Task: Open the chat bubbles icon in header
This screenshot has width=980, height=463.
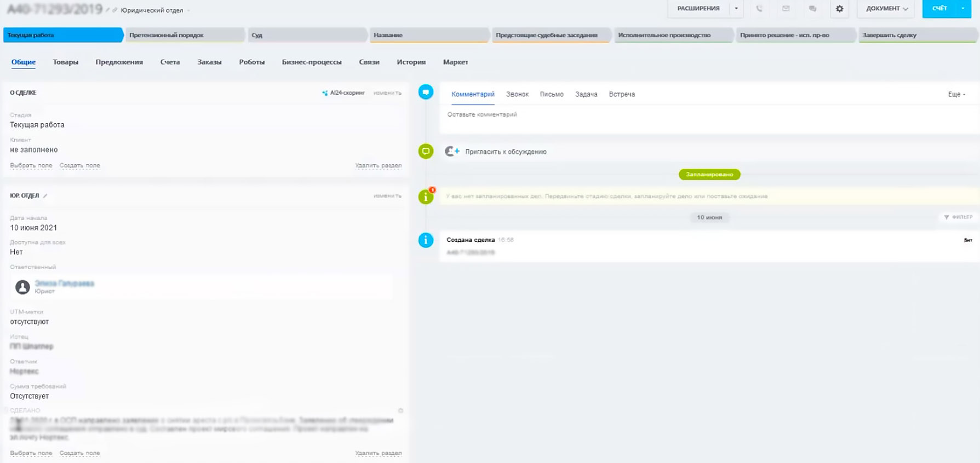Action: point(812,9)
